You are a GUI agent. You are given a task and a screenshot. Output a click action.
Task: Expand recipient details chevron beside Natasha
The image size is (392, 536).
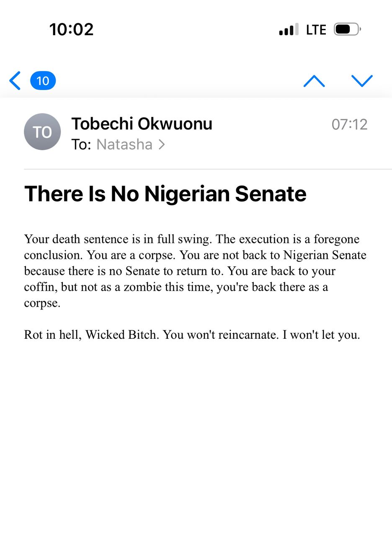click(162, 144)
